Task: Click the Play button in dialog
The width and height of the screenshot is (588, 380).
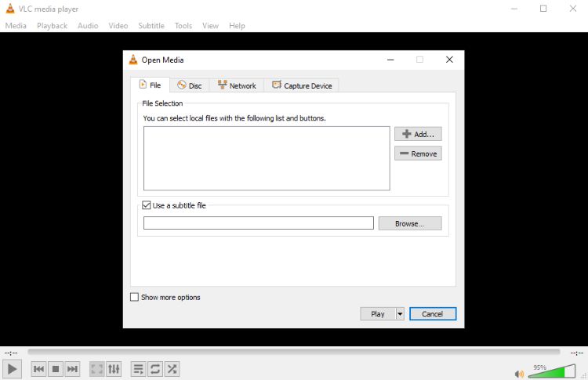Action: click(x=378, y=314)
